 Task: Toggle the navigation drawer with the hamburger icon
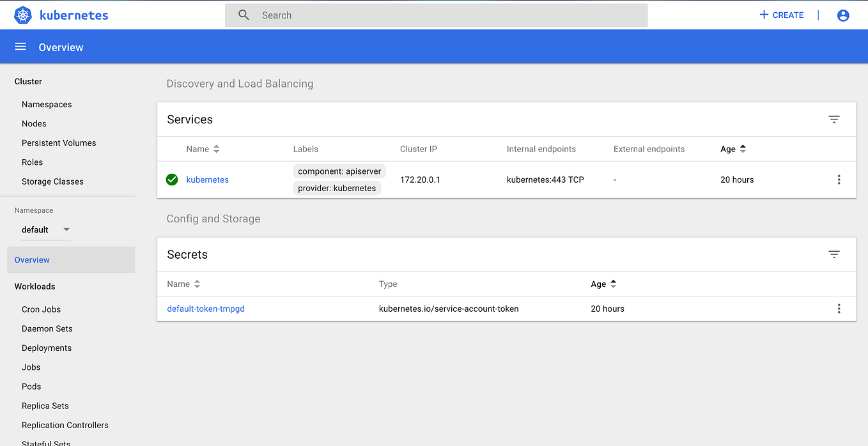[20, 46]
